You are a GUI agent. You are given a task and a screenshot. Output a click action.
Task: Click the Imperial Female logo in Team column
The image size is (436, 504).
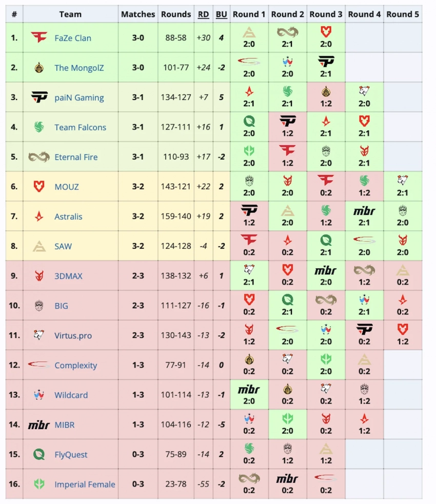point(39,484)
